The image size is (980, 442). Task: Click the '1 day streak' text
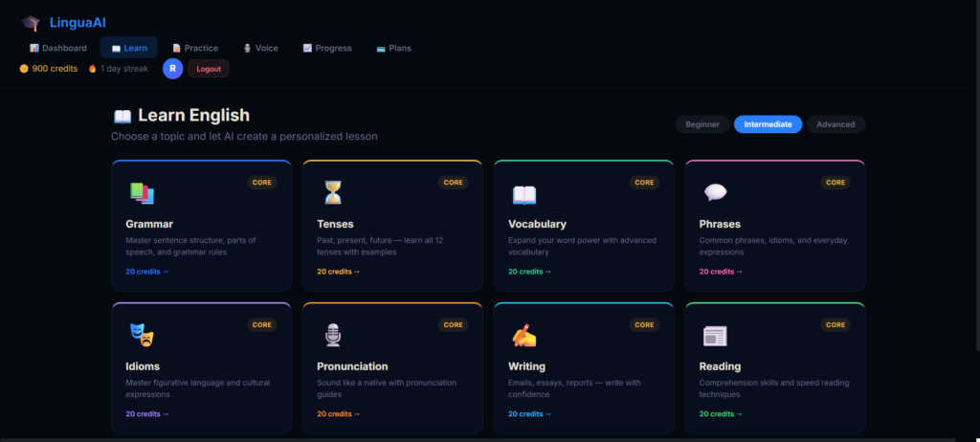(x=124, y=69)
